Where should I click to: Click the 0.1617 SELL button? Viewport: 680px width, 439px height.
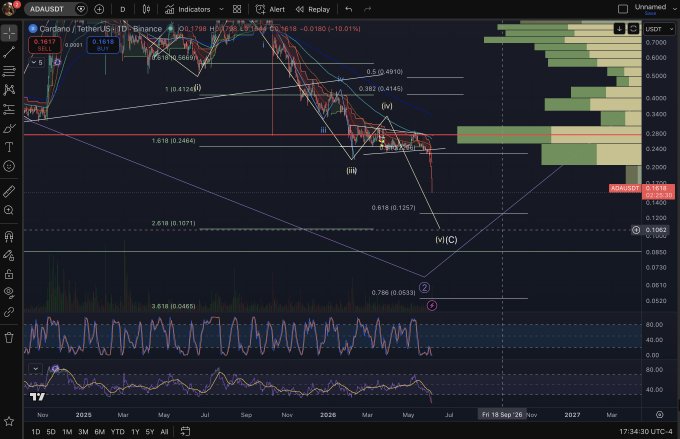click(44, 45)
